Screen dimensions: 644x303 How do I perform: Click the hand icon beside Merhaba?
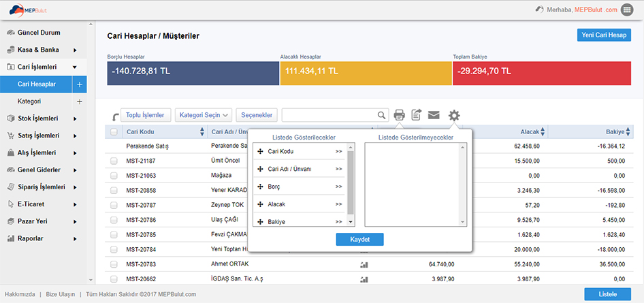540,10
